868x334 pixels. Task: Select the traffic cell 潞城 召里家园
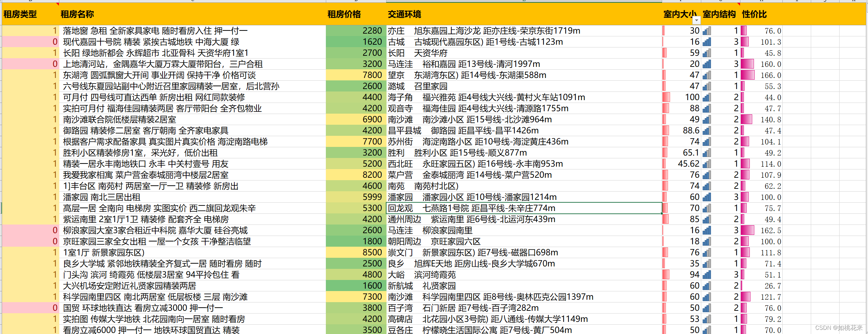point(524,86)
